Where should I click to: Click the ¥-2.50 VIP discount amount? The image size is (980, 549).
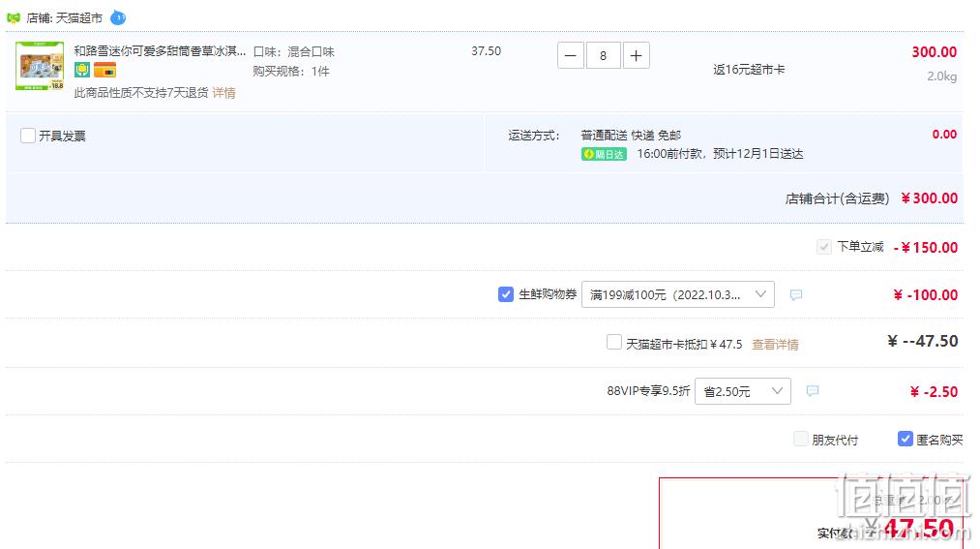pyautogui.click(x=934, y=392)
